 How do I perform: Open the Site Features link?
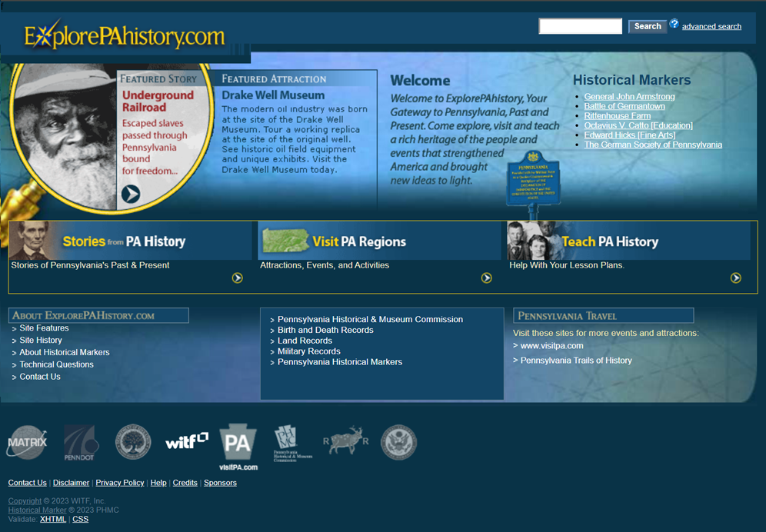click(44, 328)
